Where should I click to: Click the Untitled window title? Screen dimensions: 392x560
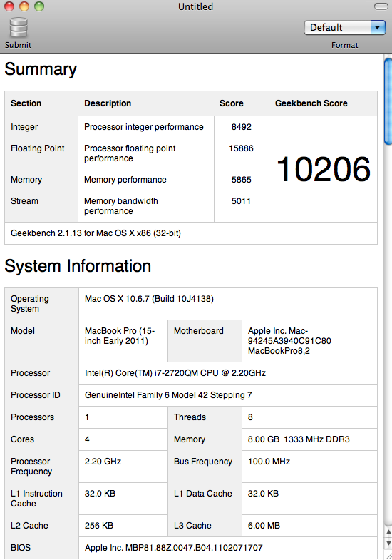click(195, 6)
